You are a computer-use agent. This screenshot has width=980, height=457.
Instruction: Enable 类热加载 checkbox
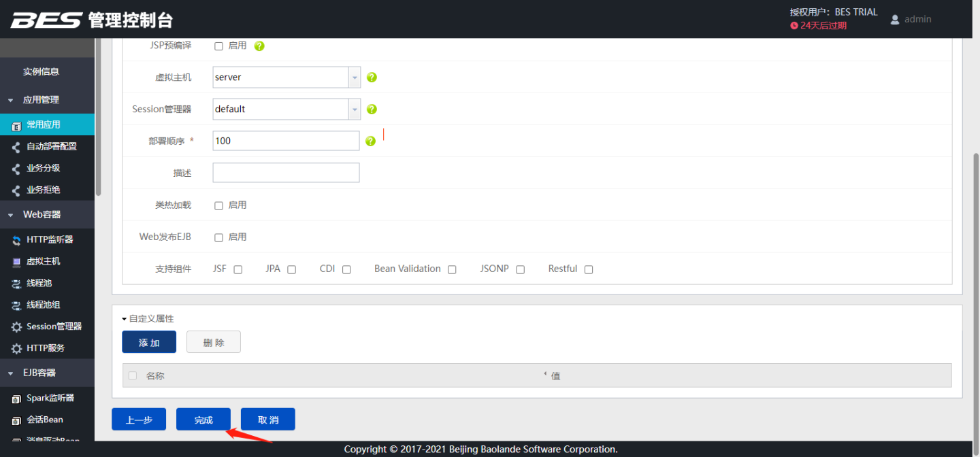pyautogui.click(x=218, y=205)
